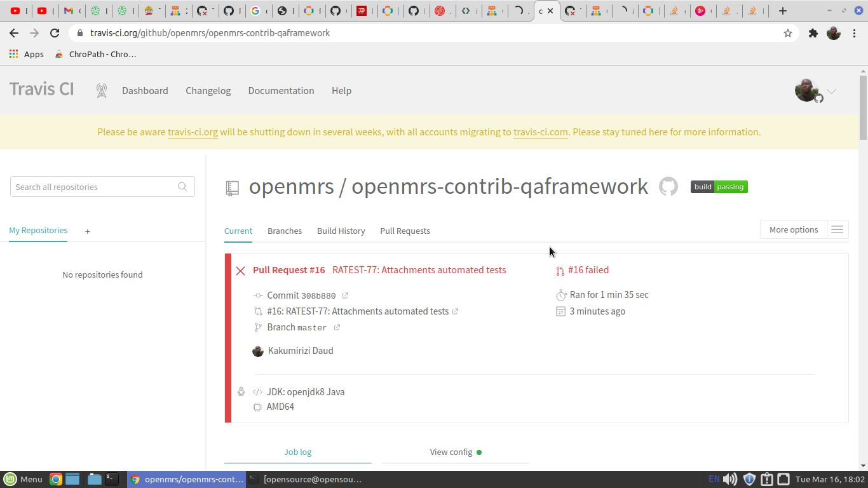
Task: Click the openmrs organization name in title
Action: coord(292,187)
